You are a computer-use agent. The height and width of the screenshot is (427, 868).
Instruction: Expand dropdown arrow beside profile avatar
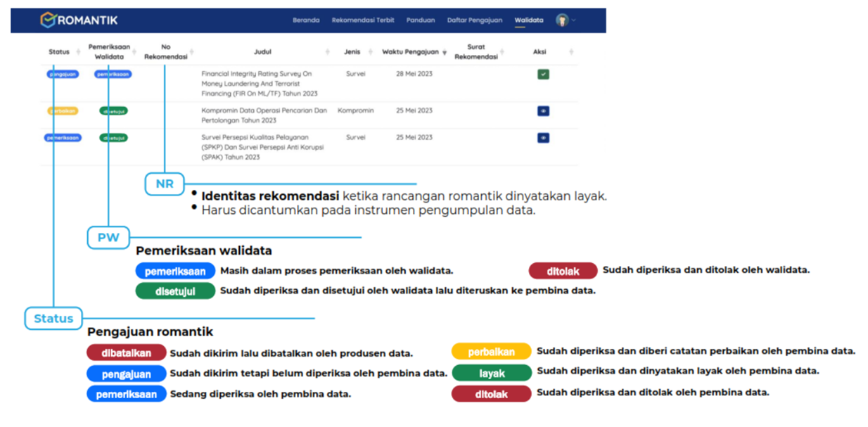coord(574,20)
